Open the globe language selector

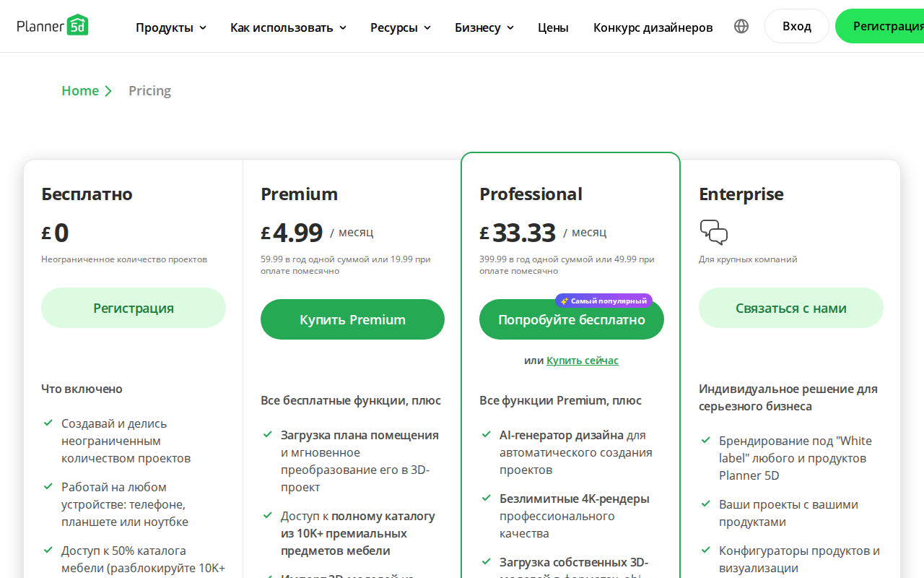pos(741,26)
